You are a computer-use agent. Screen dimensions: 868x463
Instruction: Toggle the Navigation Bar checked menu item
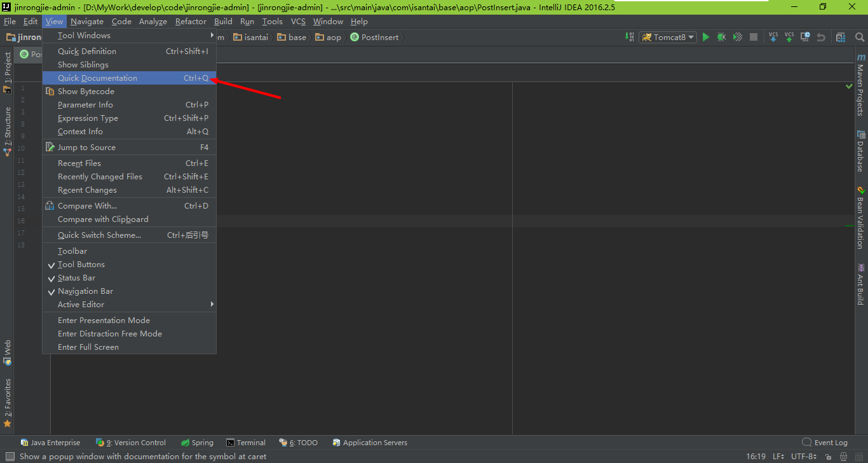coord(130,291)
